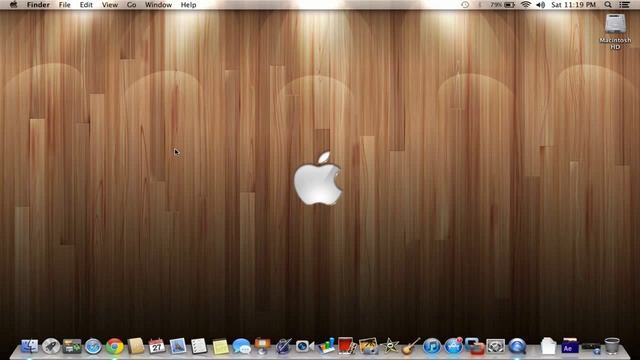Open the white documents stack in Dock
This screenshot has width=640, height=360.
point(549,346)
